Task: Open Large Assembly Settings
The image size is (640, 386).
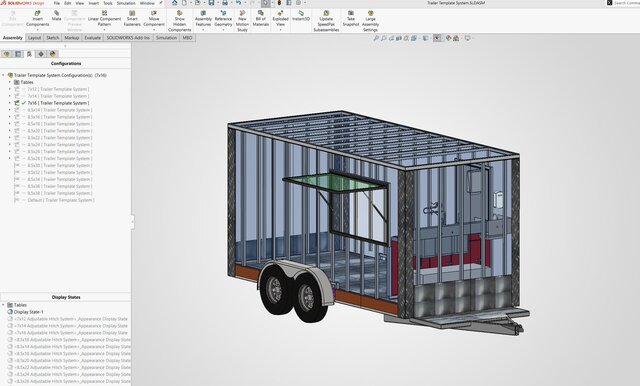Action: pyautogui.click(x=370, y=21)
